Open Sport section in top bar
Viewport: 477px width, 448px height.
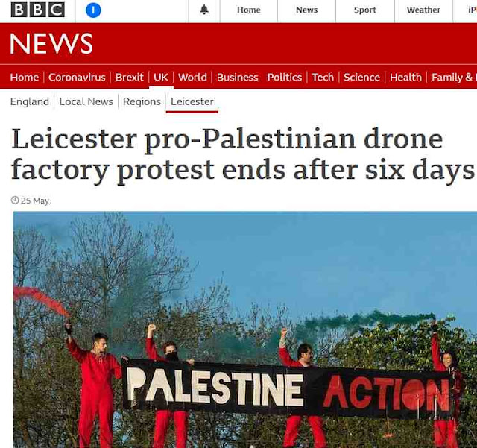click(x=364, y=10)
